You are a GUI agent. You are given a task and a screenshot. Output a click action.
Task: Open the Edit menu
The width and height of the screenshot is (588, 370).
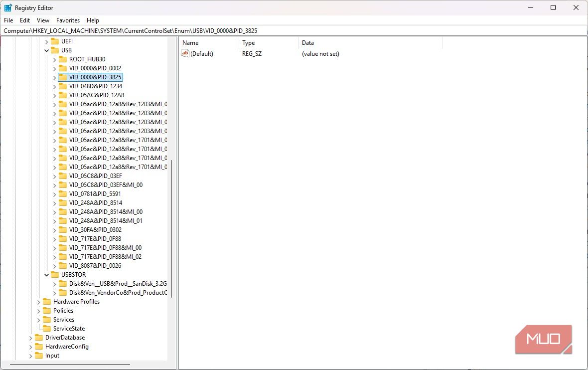click(25, 20)
